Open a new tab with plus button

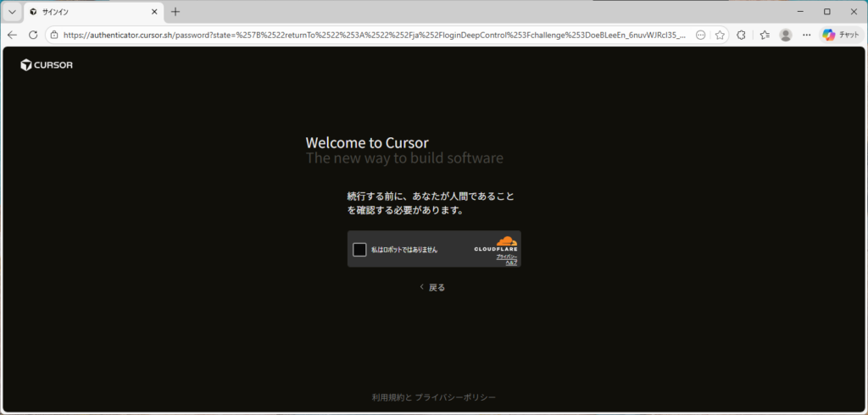[175, 12]
